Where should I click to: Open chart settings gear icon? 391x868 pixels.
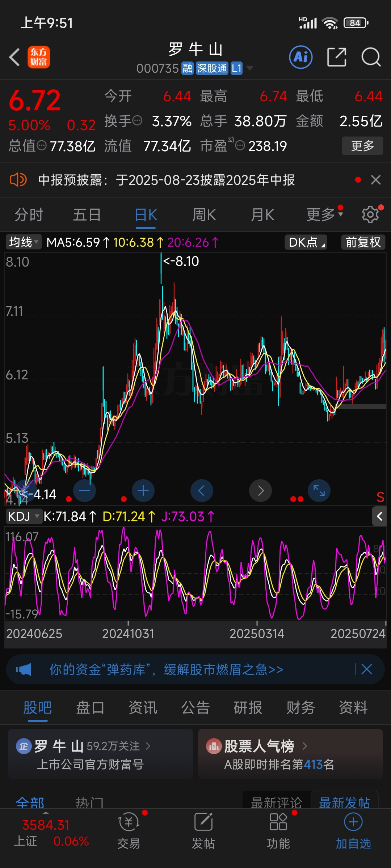370,214
